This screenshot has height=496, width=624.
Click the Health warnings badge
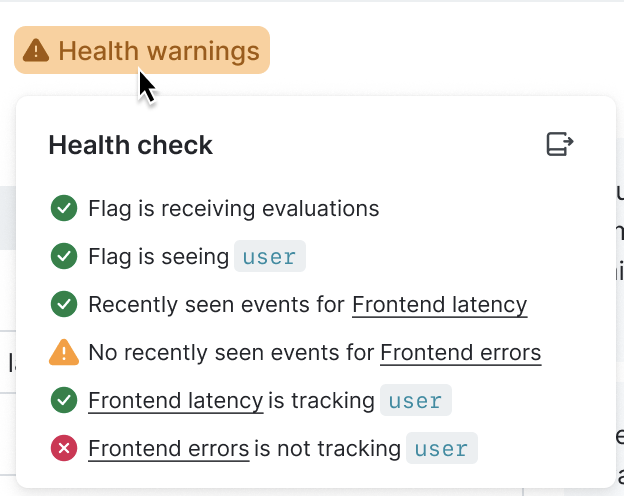(142, 50)
